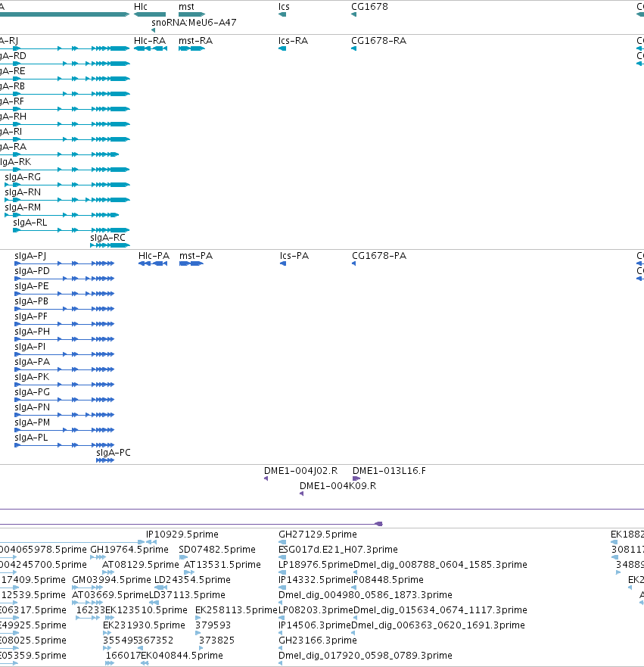Select the CG1678 gene arrow
Image resolution: width=644 pixels, height=667 pixels.
pyautogui.click(x=353, y=14)
